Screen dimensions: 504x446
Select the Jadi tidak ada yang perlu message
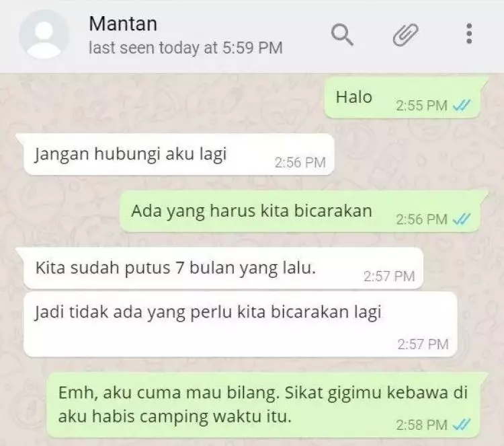pyautogui.click(x=241, y=324)
